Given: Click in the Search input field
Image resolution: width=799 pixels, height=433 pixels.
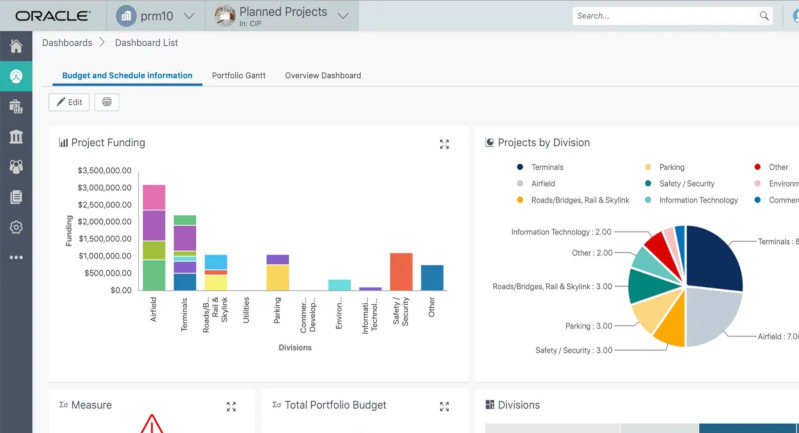Looking at the screenshot, I should [664, 16].
